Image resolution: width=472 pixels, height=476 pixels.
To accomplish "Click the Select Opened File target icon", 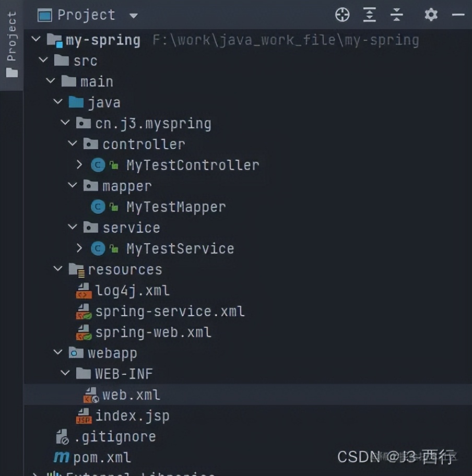I will point(342,15).
